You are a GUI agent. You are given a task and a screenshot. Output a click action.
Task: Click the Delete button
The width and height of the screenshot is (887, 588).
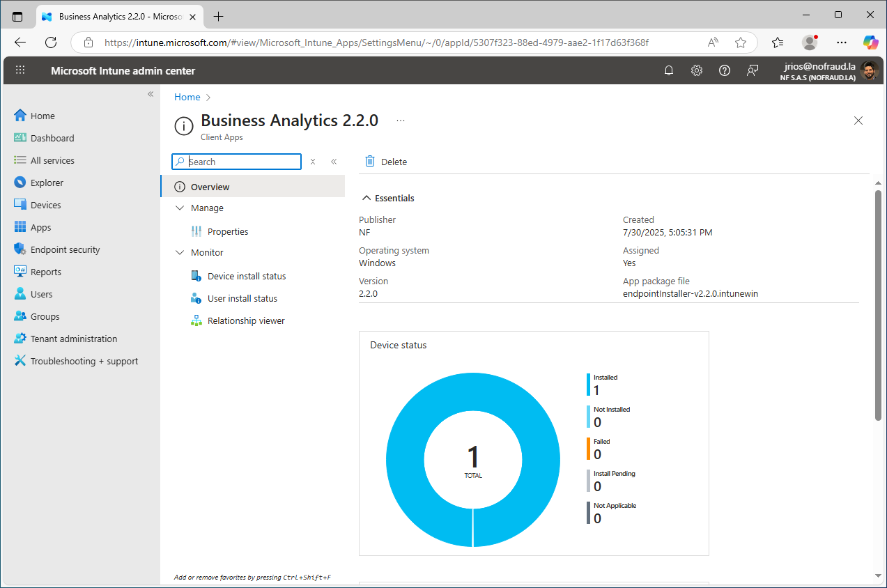tap(386, 162)
